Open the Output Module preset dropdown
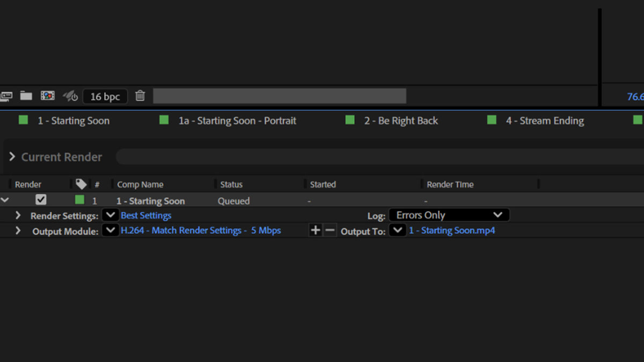Screen dimensions: 644x362 pos(110,231)
